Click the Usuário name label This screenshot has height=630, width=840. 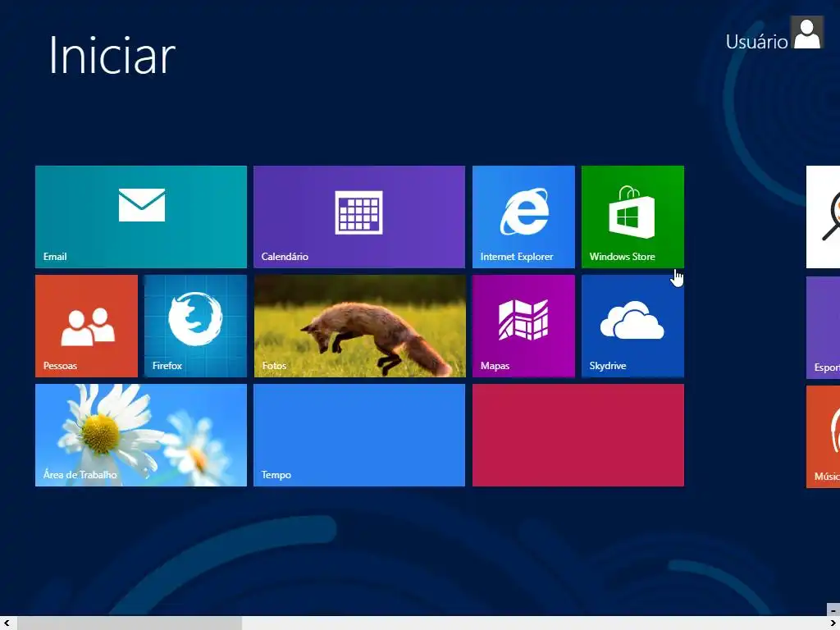[x=756, y=42]
